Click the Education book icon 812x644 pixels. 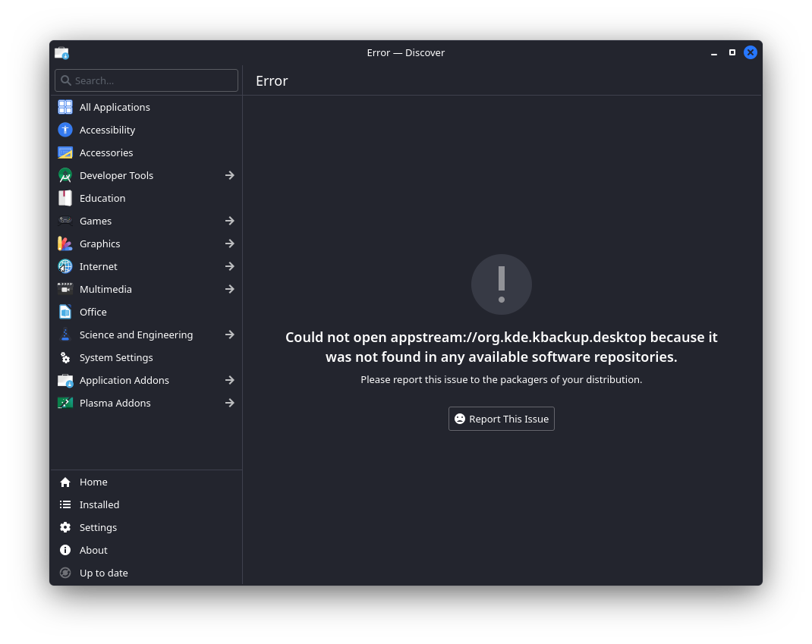pyautogui.click(x=65, y=198)
